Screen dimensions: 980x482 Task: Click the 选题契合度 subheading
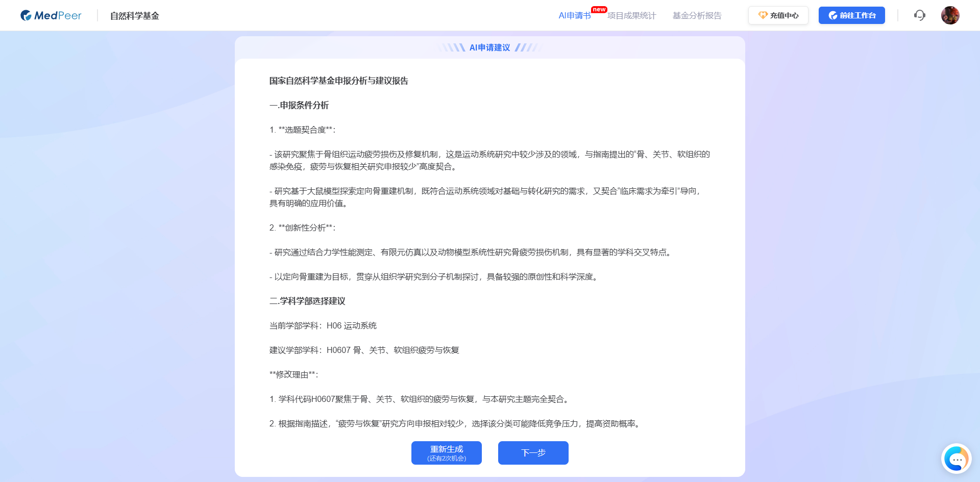pyautogui.click(x=302, y=130)
